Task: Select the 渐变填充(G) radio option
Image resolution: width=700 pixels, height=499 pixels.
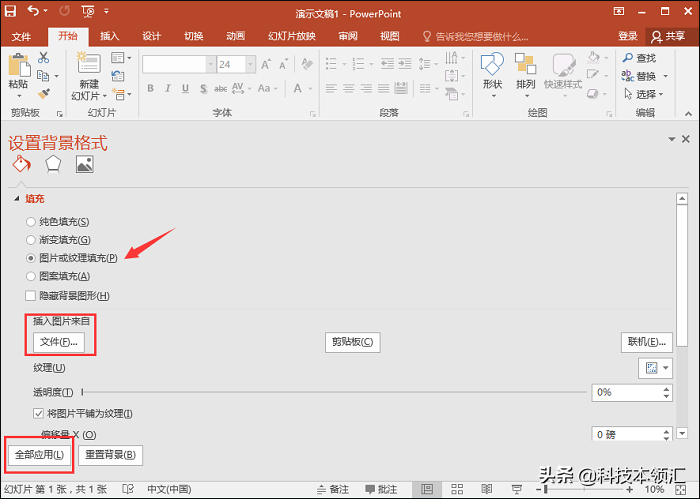Action: pos(31,240)
